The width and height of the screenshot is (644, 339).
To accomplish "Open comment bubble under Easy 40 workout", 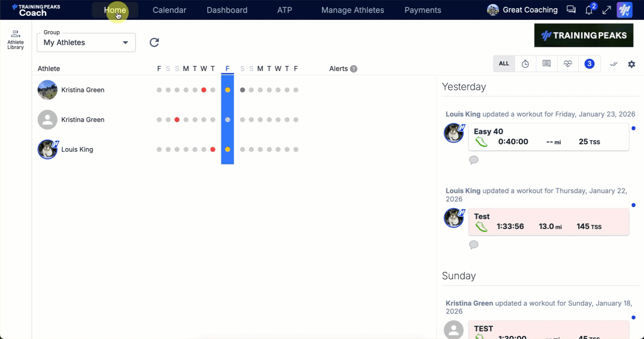I will (473, 160).
